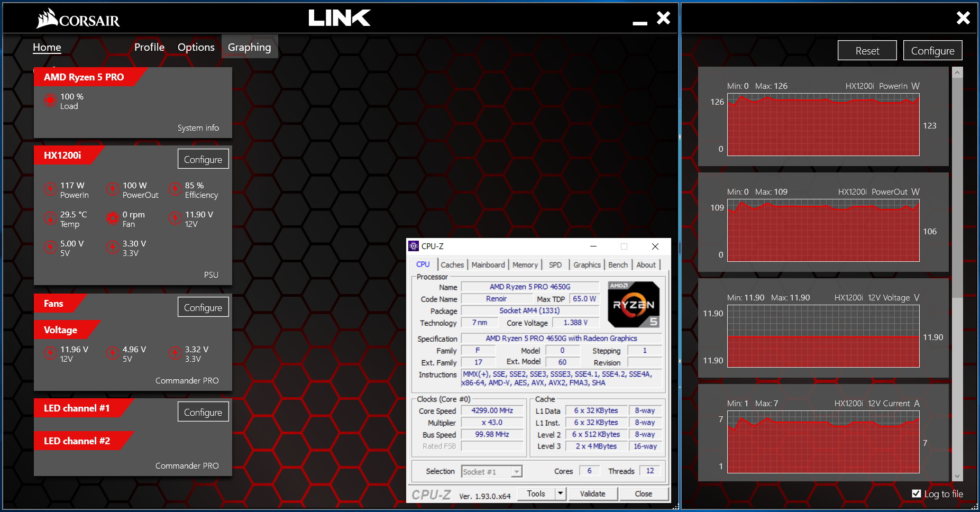
Task: Click Configure in the LED channel #1 panel
Action: tap(203, 412)
